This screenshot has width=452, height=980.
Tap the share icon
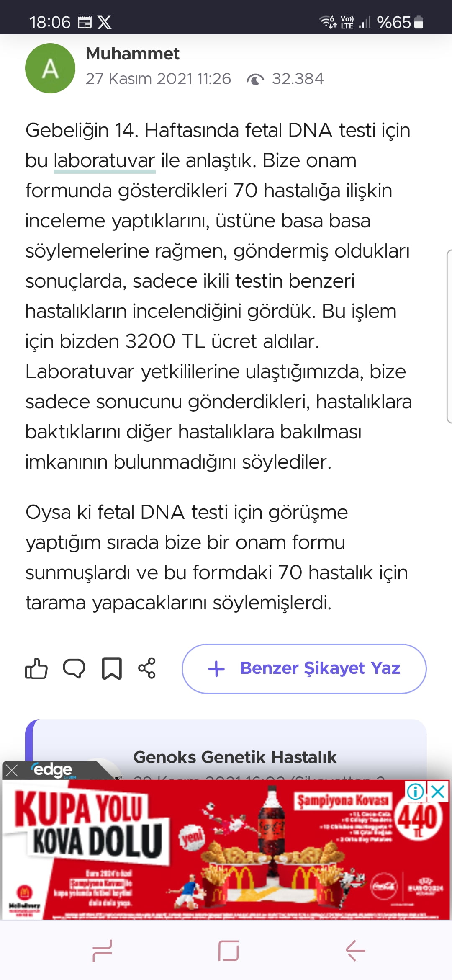coord(147,668)
